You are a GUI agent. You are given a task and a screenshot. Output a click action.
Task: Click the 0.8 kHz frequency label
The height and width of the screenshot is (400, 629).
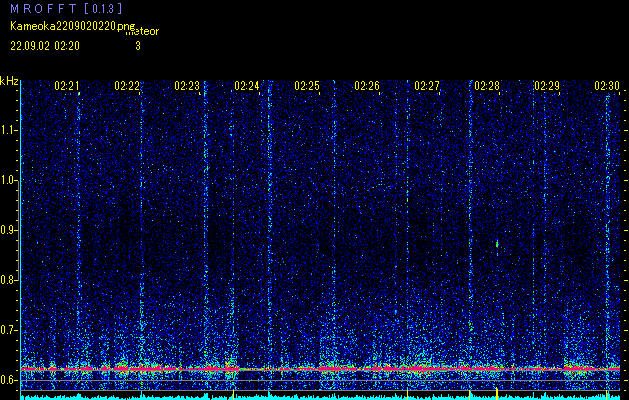click(x=8, y=280)
